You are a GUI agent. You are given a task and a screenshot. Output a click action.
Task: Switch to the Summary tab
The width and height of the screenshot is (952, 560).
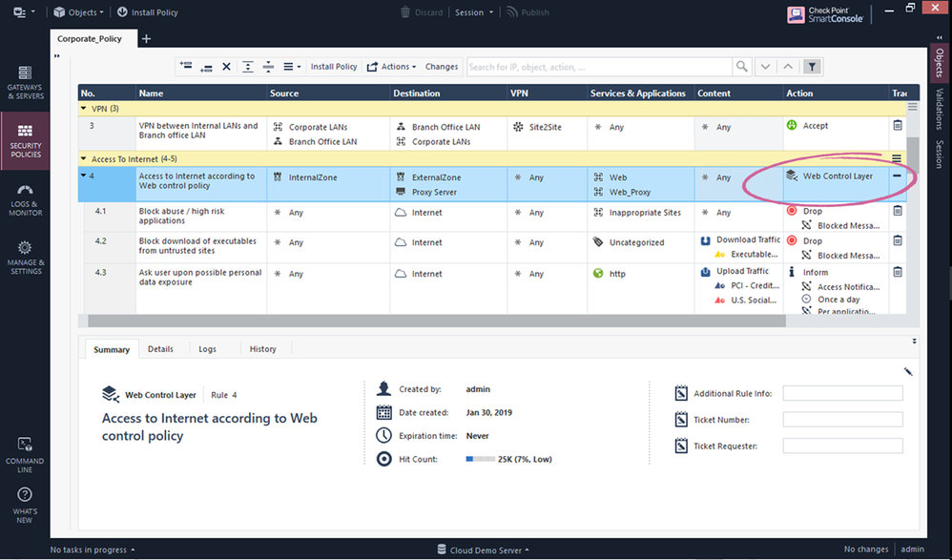(112, 349)
